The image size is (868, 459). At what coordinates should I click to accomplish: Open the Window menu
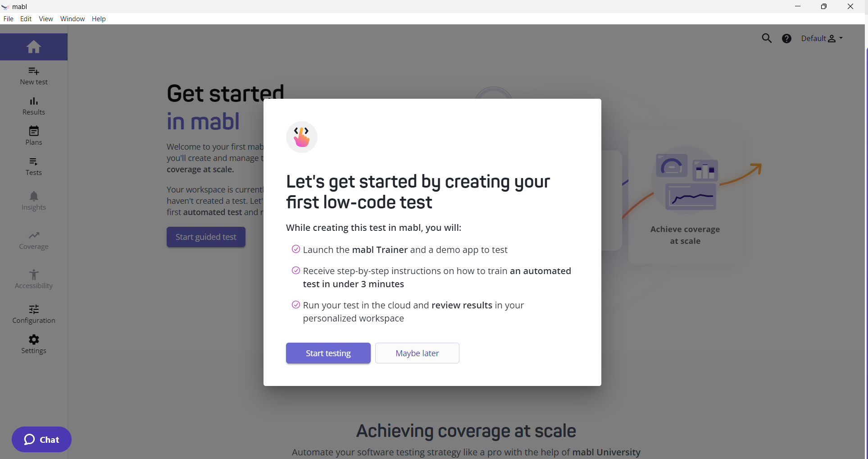(72, 18)
